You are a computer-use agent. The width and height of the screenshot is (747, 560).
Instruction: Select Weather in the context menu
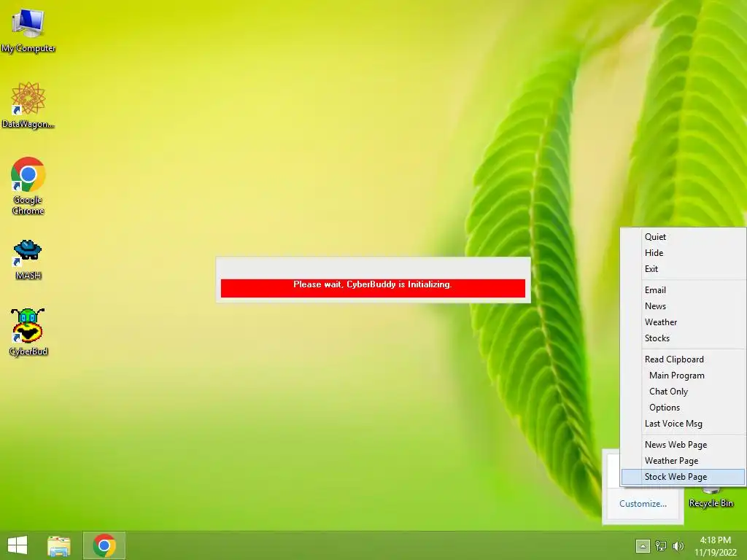pyautogui.click(x=683, y=322)
